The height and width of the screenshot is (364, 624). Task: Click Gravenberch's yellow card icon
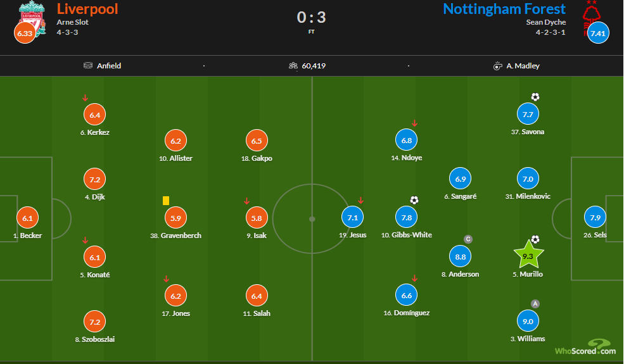pyautogui.click(x=166, y=201)
